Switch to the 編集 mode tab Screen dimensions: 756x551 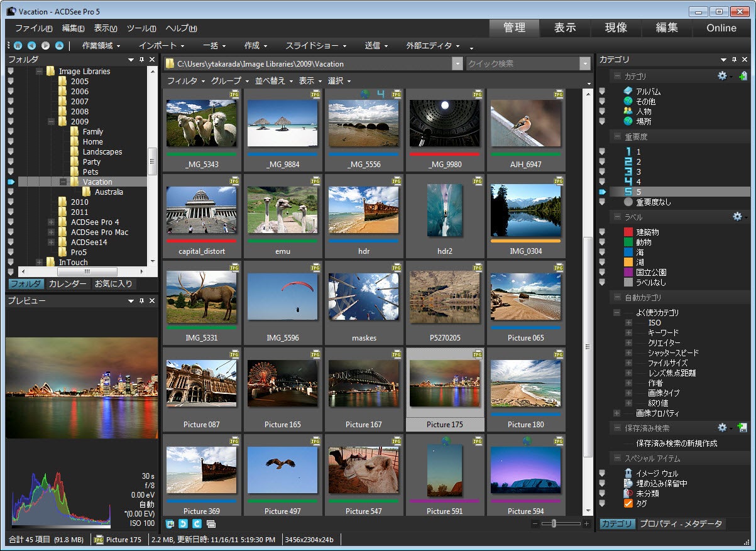tap(667, 28)
